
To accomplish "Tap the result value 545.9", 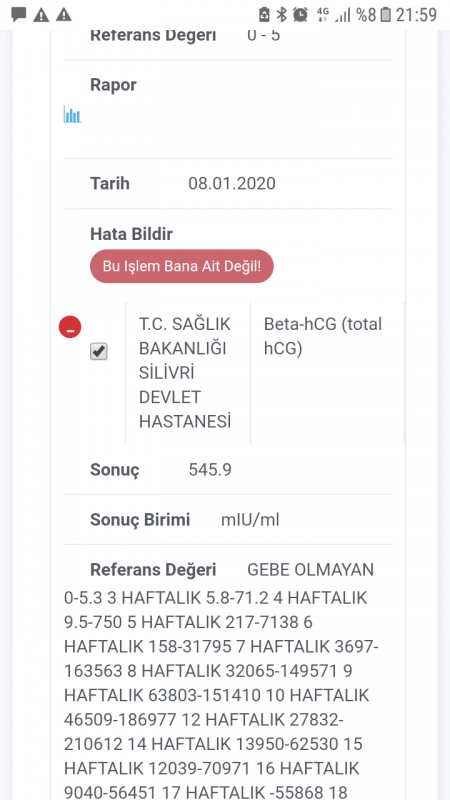I will (x=210, y=469).
